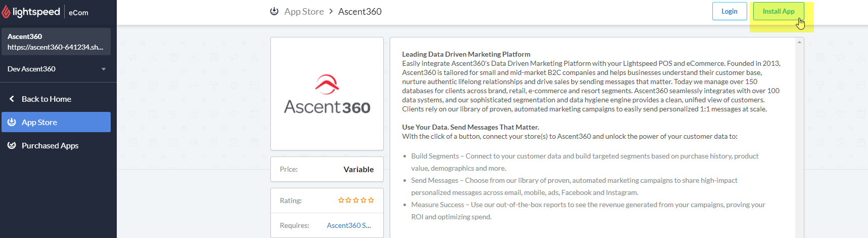Choose the fifth rating star
This screenshot has height=238, width=868.
click(371, 201)
